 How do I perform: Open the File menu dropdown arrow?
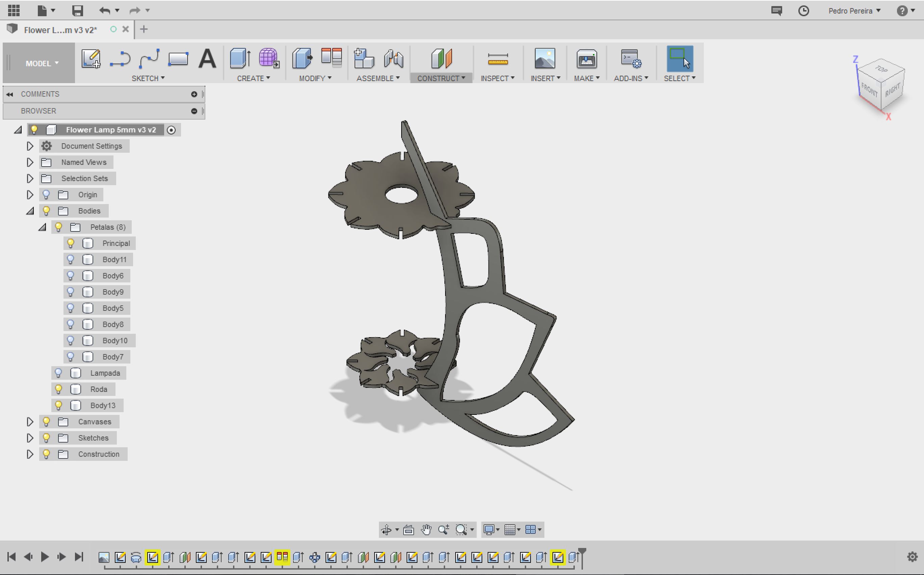(x=53, y=10)
